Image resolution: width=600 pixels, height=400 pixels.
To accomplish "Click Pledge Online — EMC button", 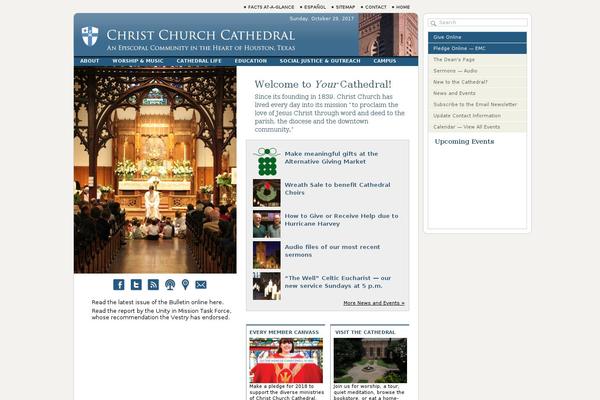I will pos(477,49).
